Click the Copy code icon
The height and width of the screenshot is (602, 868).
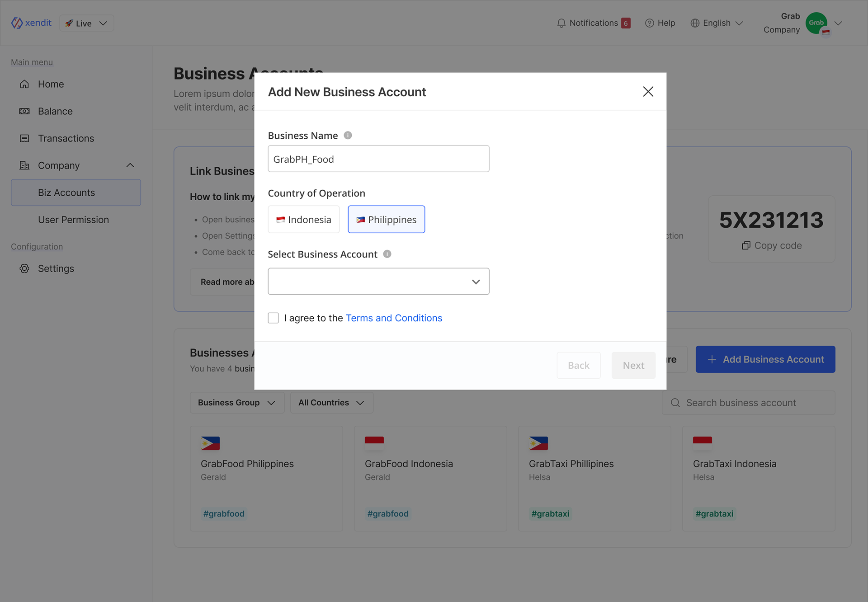pyautogui.click(x=746, y=245)
